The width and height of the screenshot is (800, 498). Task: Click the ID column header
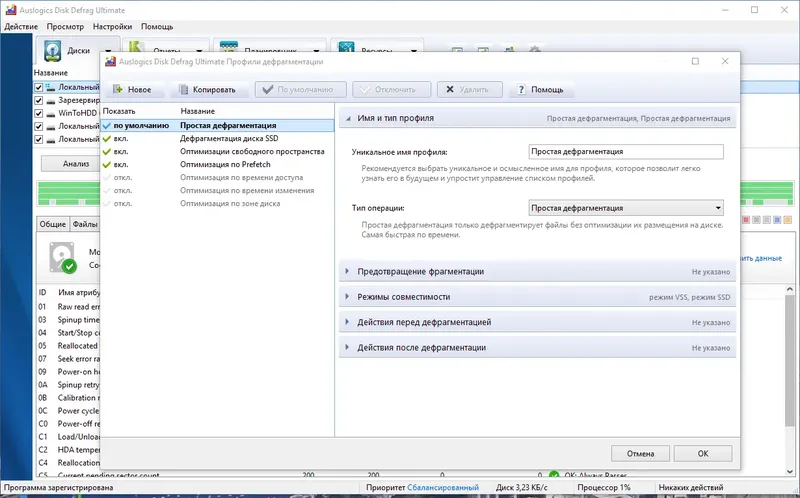click(x=42, y=293)
